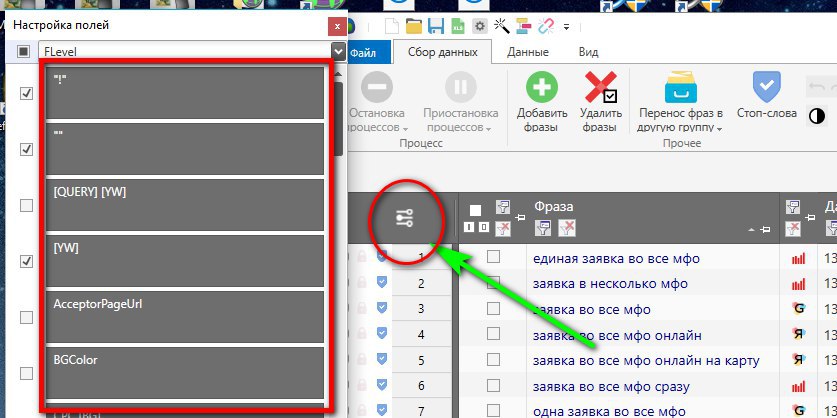Image resolution: width=837 pixels, height=418 pixels.
Task: Select phrase 'одна заявка во все мфо'
Action: tap(609, 412)
